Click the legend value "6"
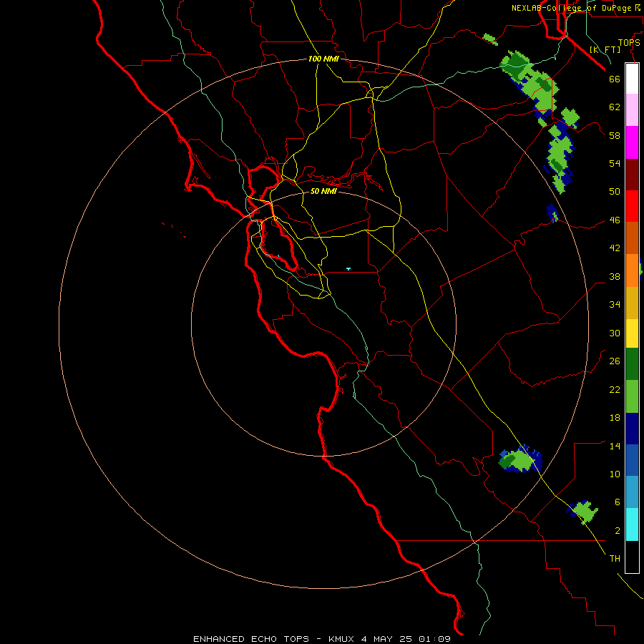Image resolution: width=644 pixels, height=644 pixels. click(617, 502)
